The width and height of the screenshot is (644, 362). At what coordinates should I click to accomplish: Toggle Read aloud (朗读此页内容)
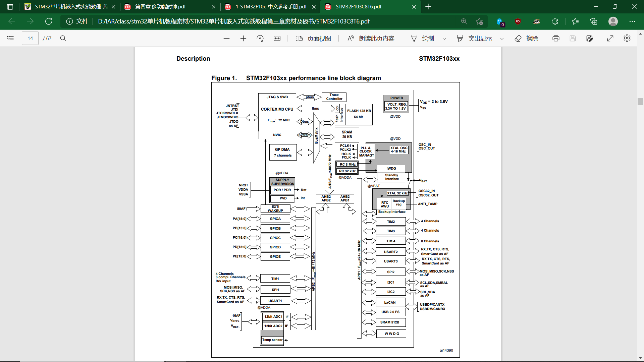click(371, 38)
